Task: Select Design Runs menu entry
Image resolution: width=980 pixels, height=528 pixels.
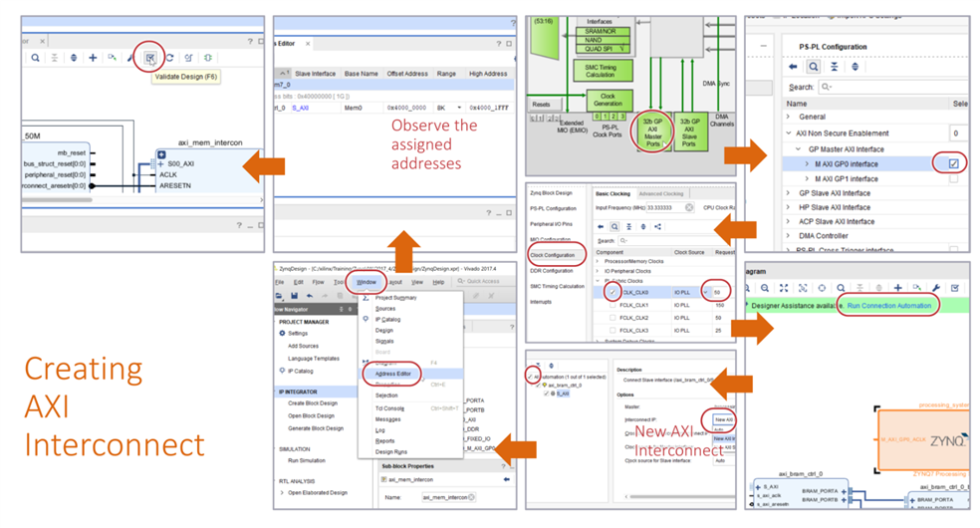Action: [391, 451]
